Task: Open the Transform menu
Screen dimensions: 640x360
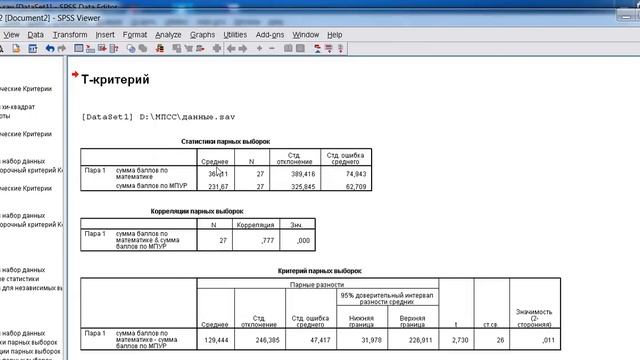Action: point(70,35)
